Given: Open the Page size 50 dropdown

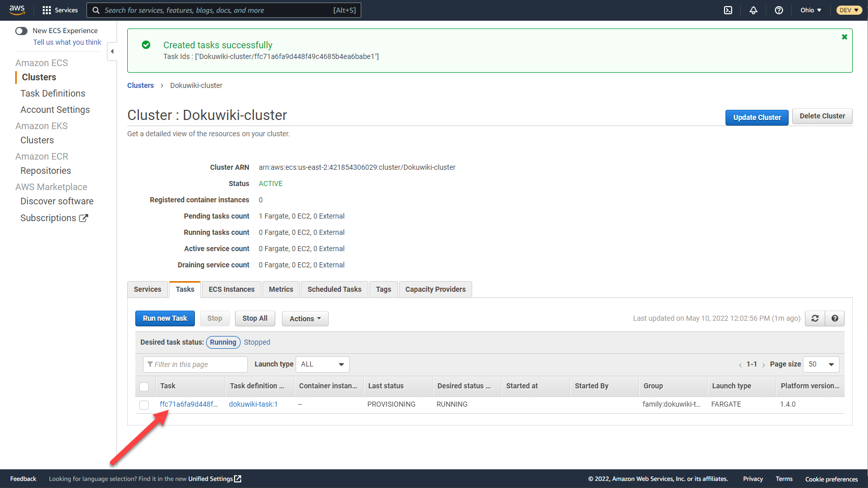Looking at the screenshot, I should (821, 364).
